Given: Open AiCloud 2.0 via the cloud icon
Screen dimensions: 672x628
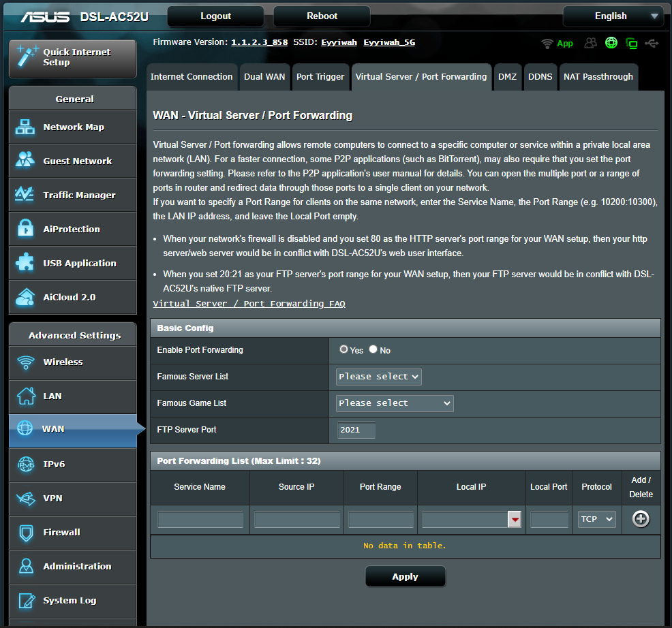Looking at the screenshot, I should click(x=25, y=297).
